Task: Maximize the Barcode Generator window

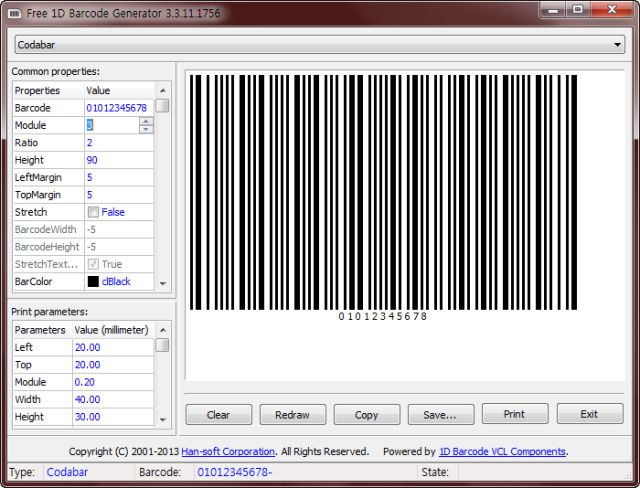Action: coord(578,9)
